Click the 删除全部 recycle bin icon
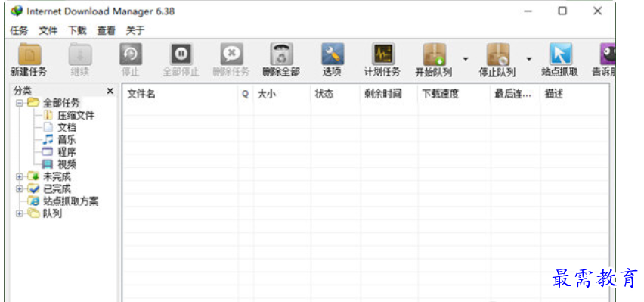Image resolution: width=644 pixels, height=302 pixels. [x=282, y=54]
